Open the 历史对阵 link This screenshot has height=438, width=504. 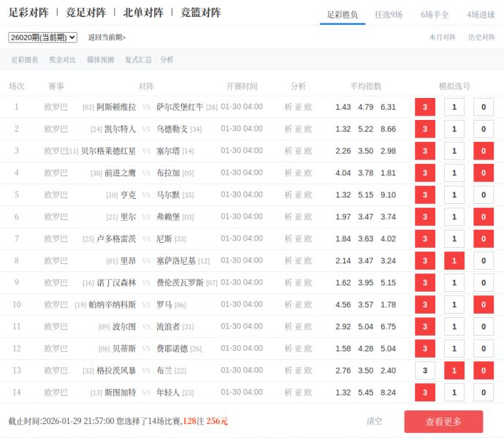[x=481, y=37]
